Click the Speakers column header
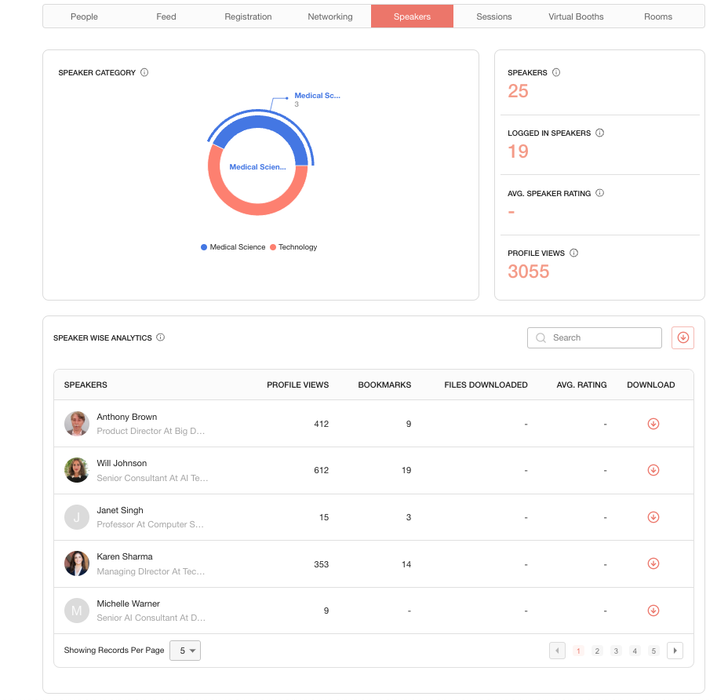 coord(86,385)
